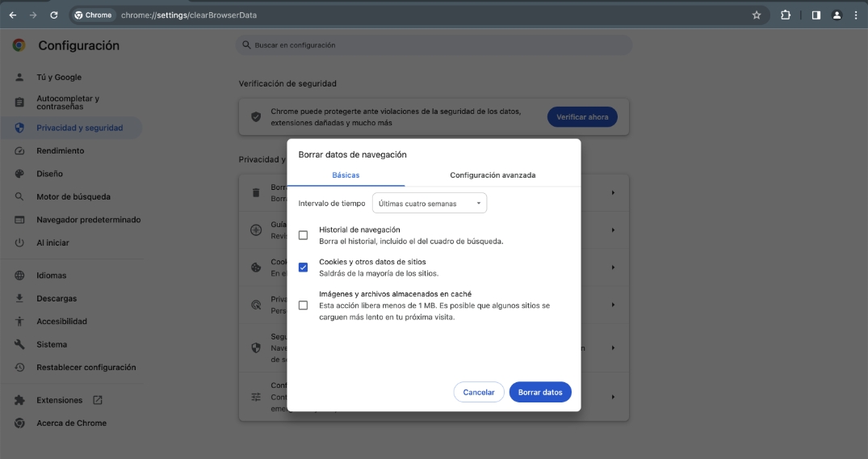Expand the cookies row chevron
This screenshot has width=868, height=459.
pyautogui.click(x=613, y=267)
